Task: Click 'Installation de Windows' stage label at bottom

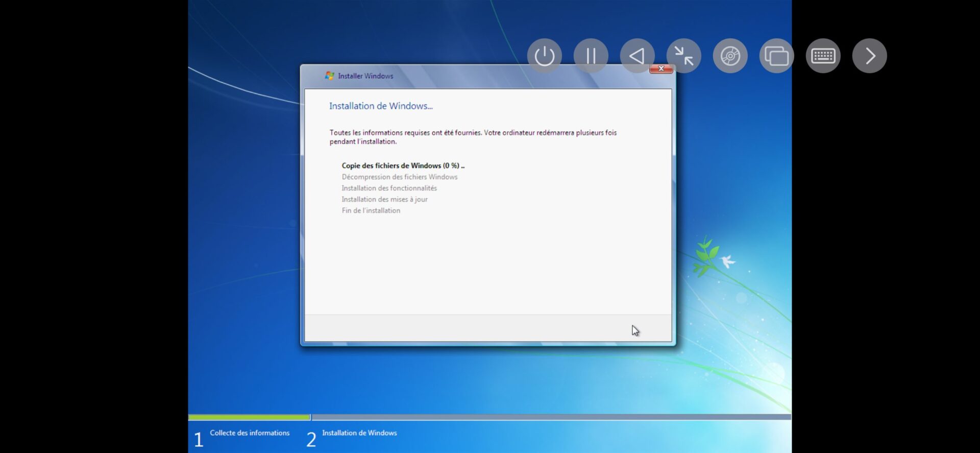Action: 359,433
